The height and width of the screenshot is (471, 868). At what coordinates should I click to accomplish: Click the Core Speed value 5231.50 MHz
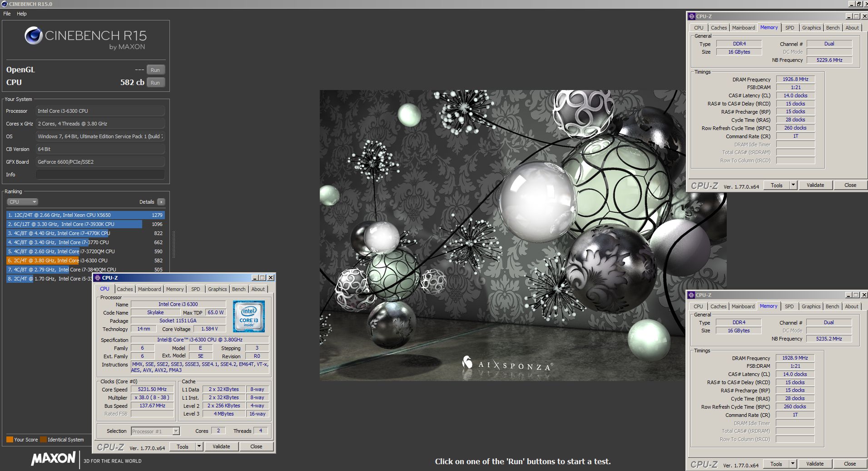152,389
